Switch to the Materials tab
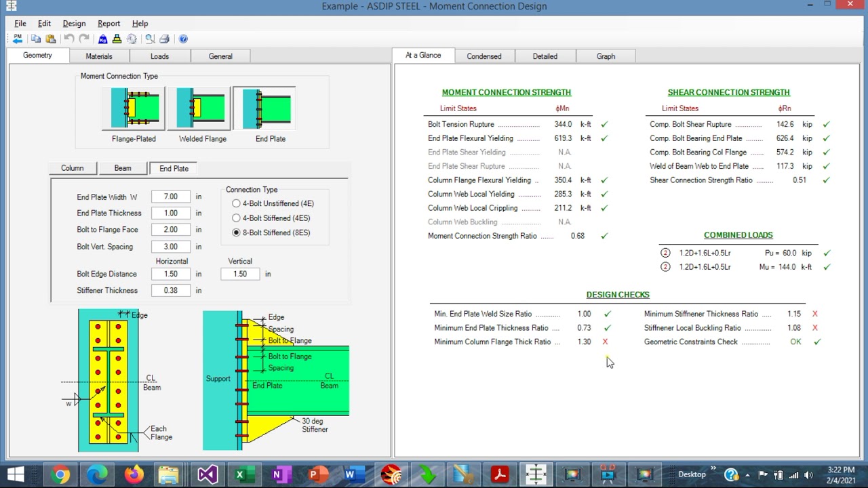 coord(99,56)
